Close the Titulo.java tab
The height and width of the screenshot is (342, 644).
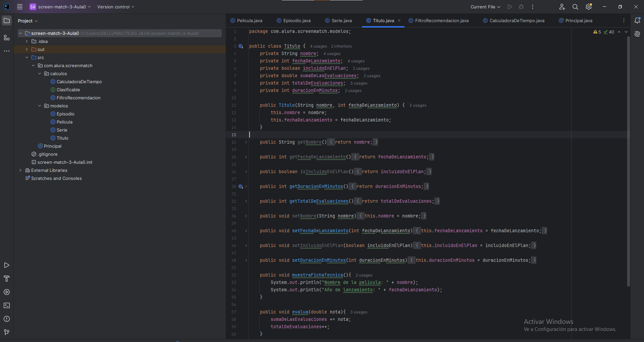[x=399, y=20]
